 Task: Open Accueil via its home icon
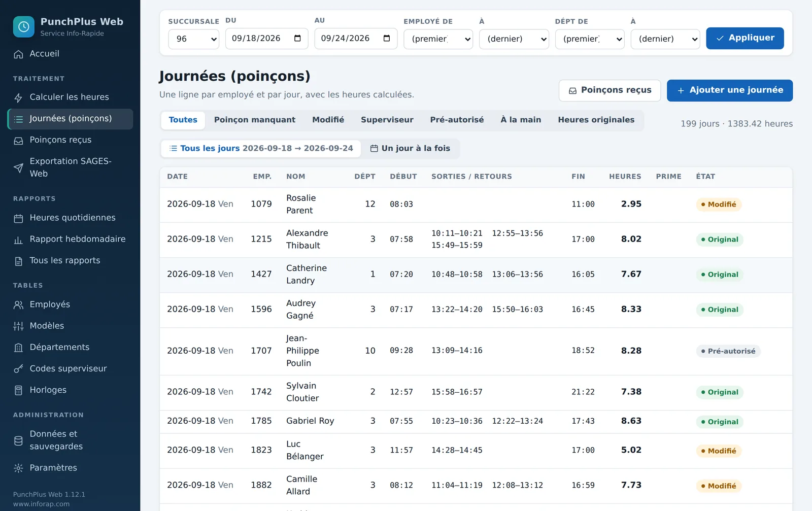18,54
